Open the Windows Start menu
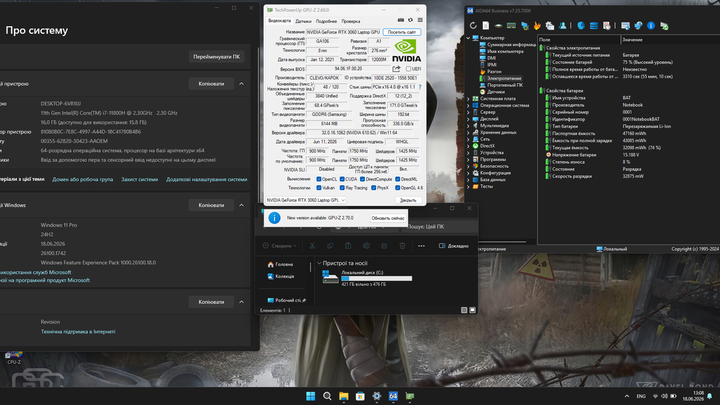 point(310,396)
